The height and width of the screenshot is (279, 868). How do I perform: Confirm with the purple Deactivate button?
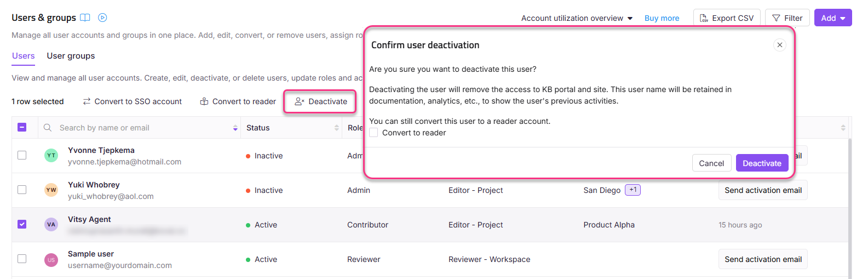coord(762,163)
